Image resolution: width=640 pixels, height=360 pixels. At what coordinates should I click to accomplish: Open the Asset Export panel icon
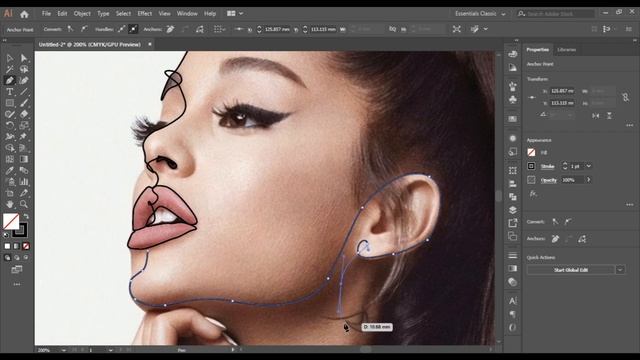click(x=513, y=223)
